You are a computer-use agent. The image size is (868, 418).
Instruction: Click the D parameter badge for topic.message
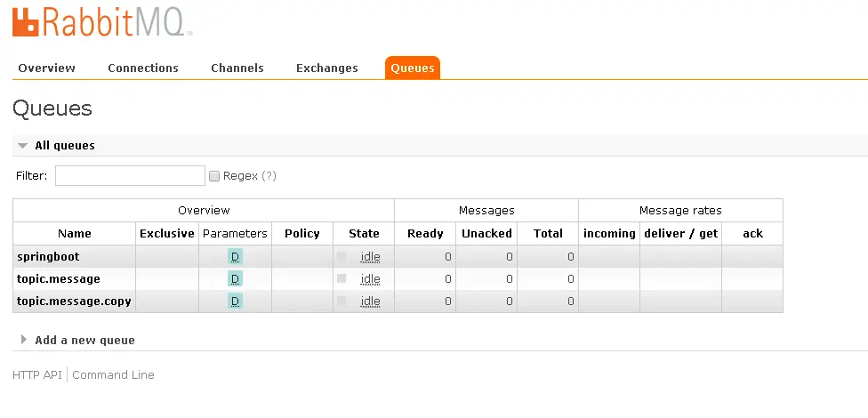pyautogui.click(x=235, y=279)
